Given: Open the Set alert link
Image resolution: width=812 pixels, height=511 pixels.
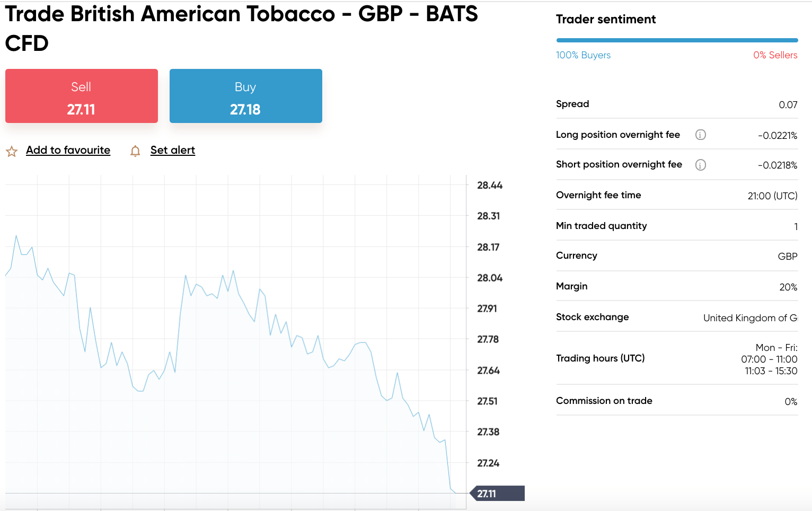Looking at the screenshot, I should [172, 150].
